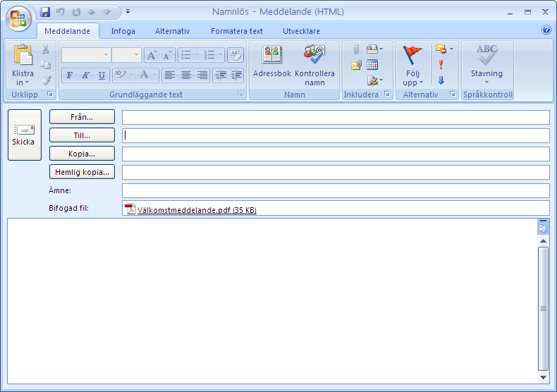
Task: Switch to the Meddelande tab
Action: click(x=68, y=31)
